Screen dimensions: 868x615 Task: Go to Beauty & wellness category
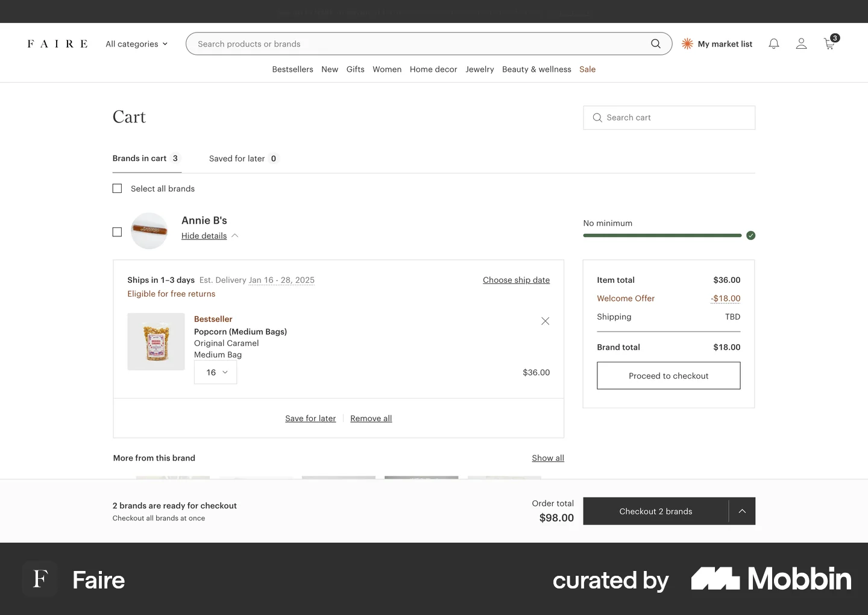[x=536, y=69]
